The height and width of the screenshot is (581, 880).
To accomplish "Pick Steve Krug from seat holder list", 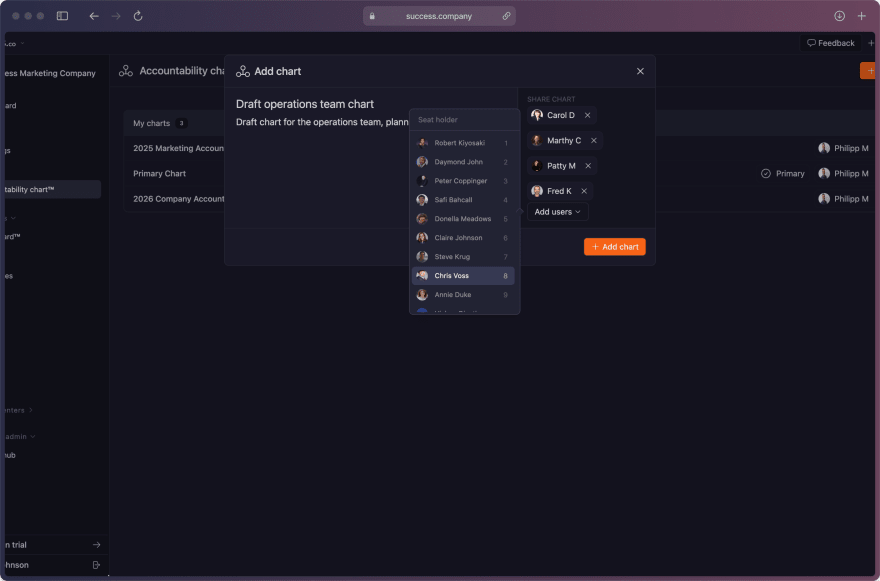I will 463,257.
